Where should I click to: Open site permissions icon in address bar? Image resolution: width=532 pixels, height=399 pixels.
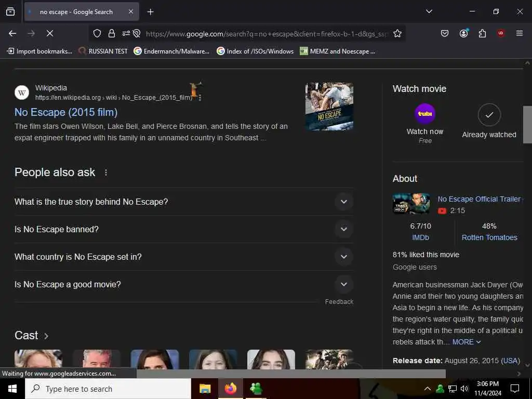pos(126,33)
